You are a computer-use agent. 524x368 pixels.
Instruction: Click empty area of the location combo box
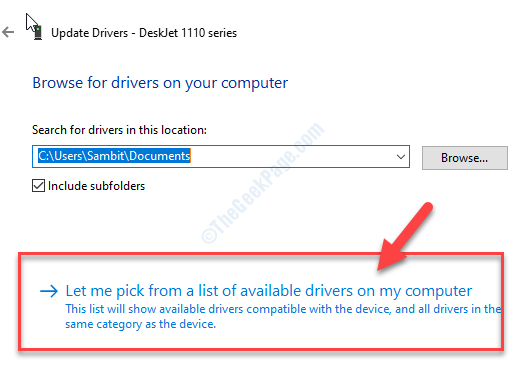[291, 156]
